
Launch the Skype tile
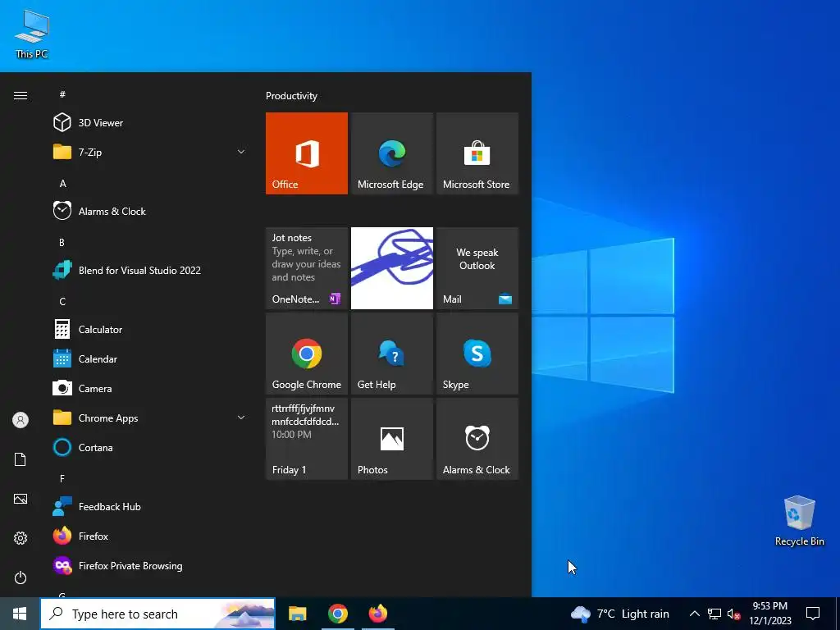(x=477, y=354)
